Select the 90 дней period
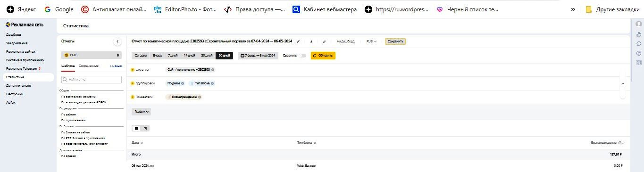 [x=224, y=56]
